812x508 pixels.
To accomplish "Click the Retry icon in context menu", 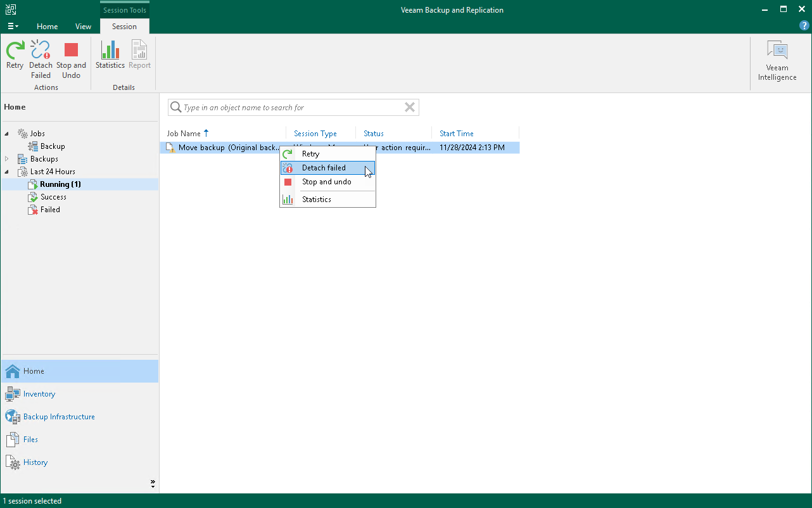I will [x=288, y=154].
